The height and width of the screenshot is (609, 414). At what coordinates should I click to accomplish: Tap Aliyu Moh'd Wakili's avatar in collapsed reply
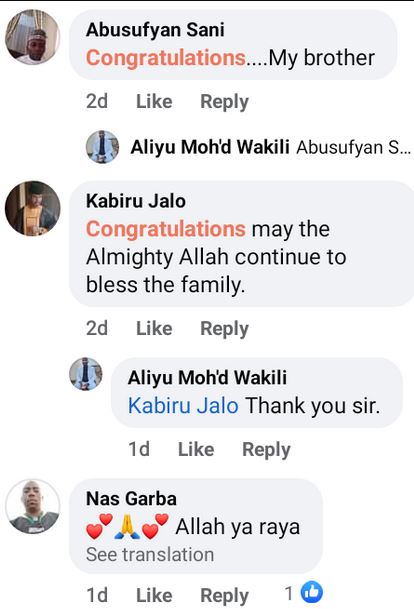point(103,147)
